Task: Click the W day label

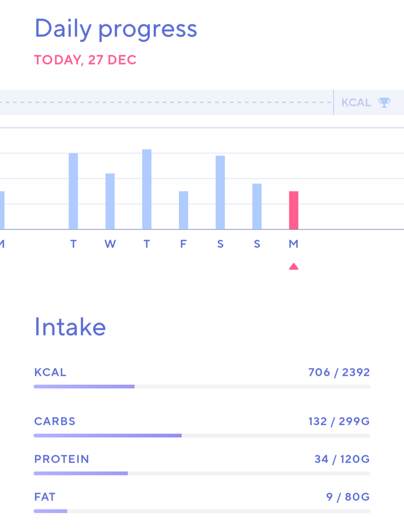Action: point(110,244)
